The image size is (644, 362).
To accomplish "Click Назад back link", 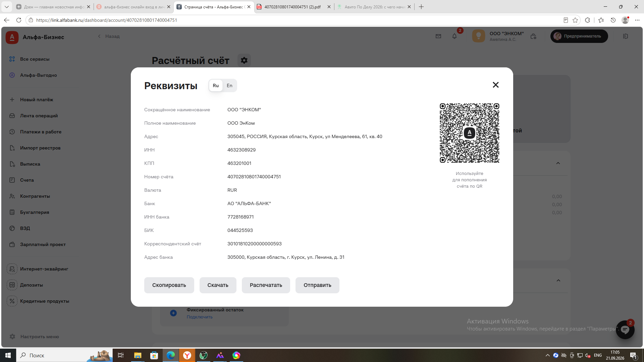I will [109, 36].
